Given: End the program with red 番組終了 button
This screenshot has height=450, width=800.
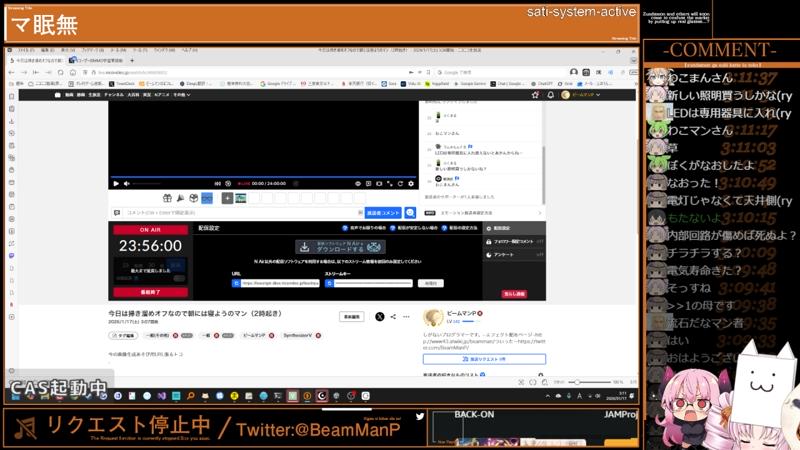Looking at the screenshot, I should click(x=151, y=292).
